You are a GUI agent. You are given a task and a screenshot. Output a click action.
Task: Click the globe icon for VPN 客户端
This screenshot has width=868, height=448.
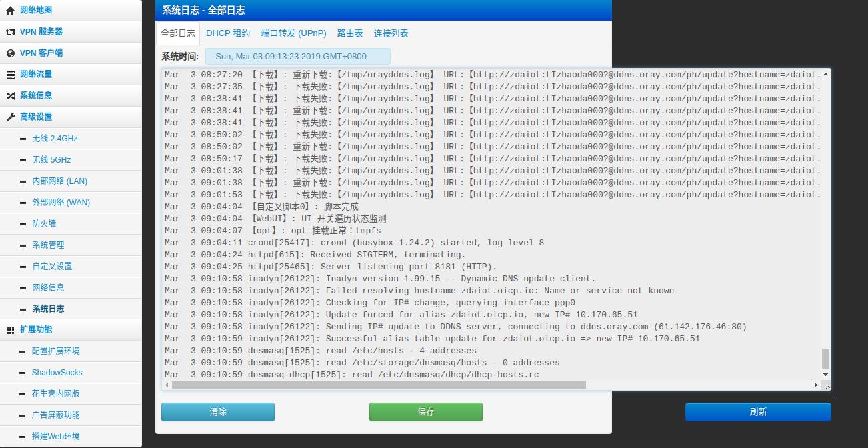pos(10,53)
